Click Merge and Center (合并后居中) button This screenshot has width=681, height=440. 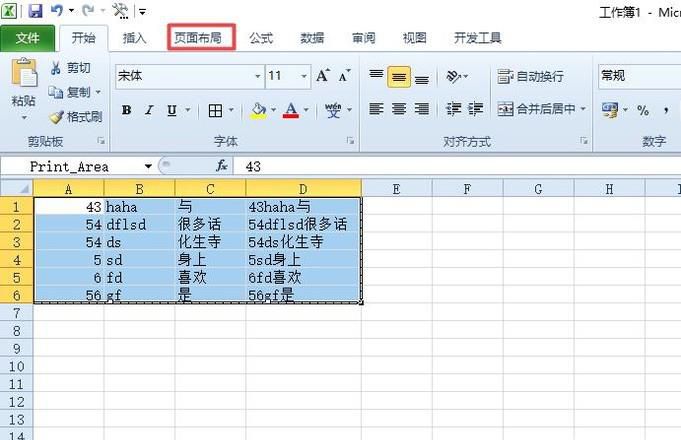536,109
